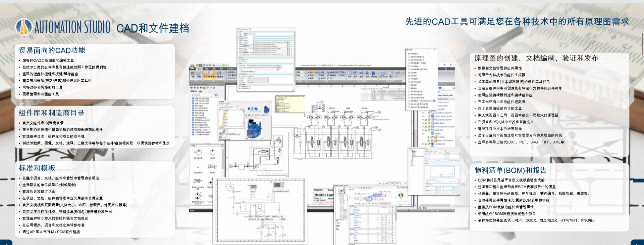Select the cylinder symbol in the library pane

coord(212,166)
